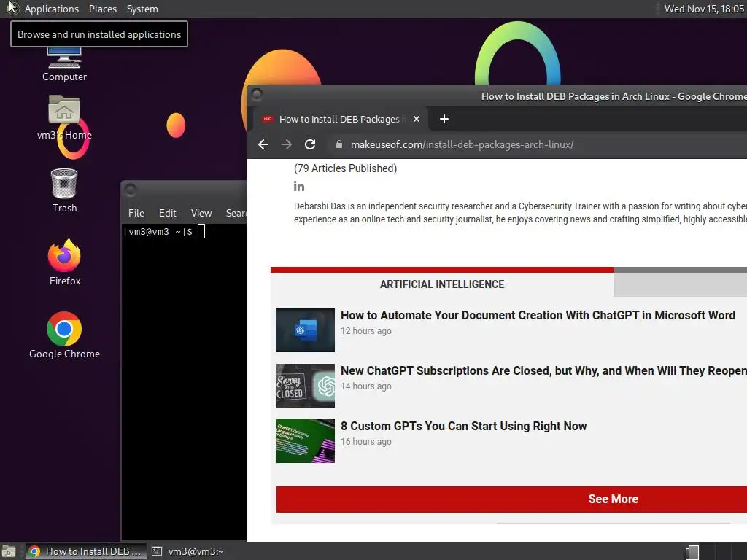The height and width of the screenshot is (560, 747).
Task: Click the clock showing Wed Nov 15
Action: point(704,9)
